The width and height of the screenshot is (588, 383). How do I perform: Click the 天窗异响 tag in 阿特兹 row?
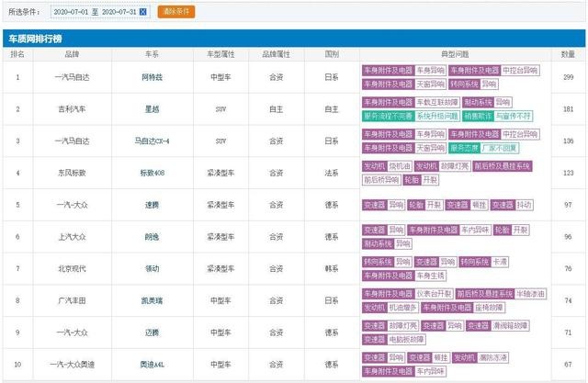pos(431,84)
